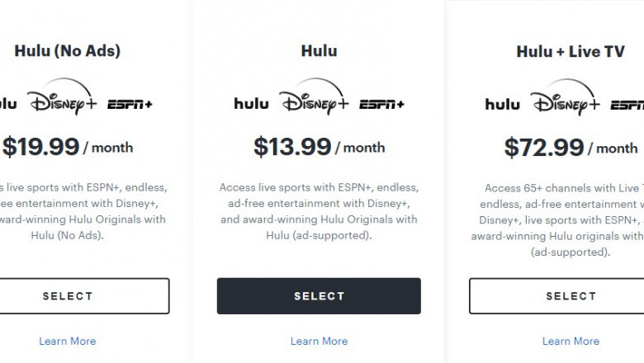Open Learn More under Hulu (No Ads)
The image size is (644, 363).
coord(68,341)
